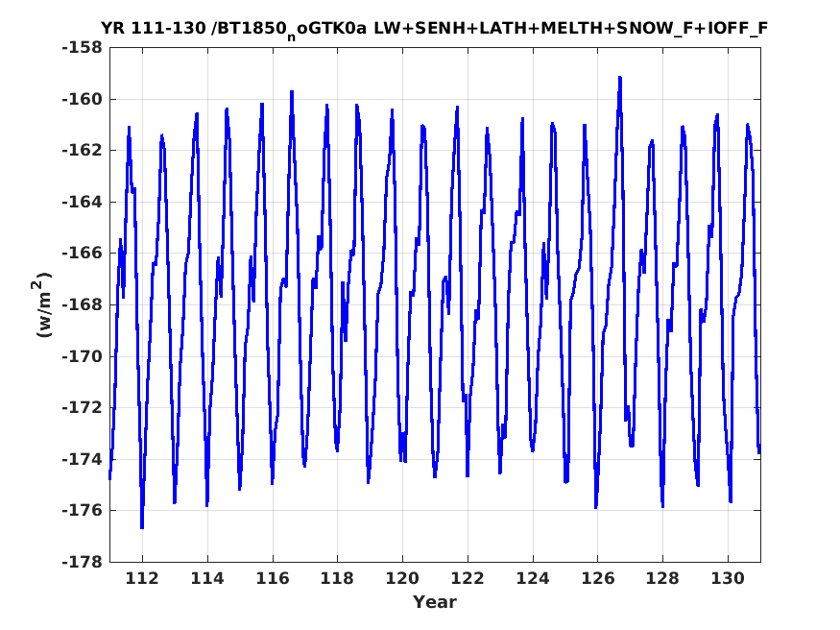Screen dimensions: 840x630
Task: Click x-axis tick label 126
Action: coord(598,578)
